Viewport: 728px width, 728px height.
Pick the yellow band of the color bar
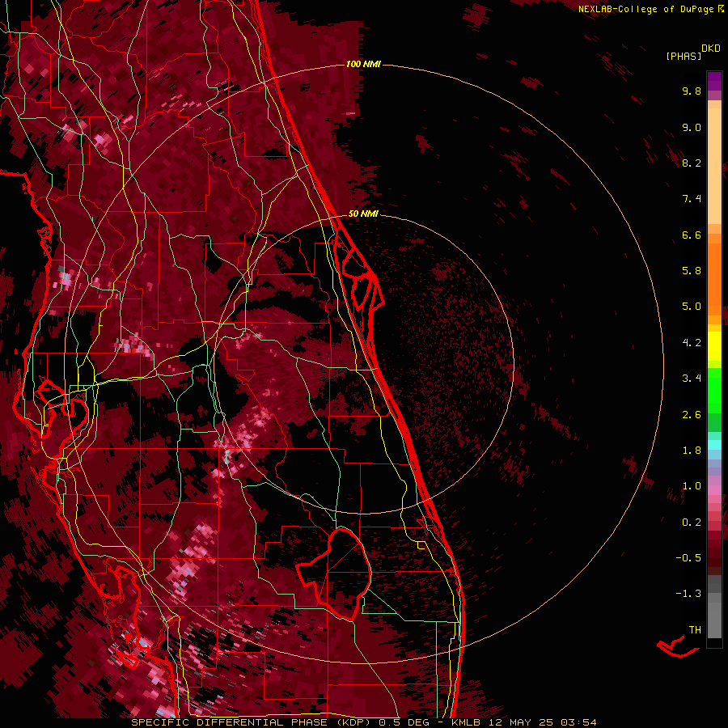pos(714,346)
